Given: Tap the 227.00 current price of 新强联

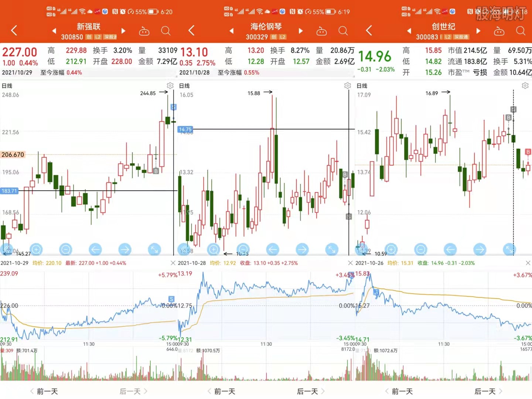Looking at the screenshot, I should [20, 52].
